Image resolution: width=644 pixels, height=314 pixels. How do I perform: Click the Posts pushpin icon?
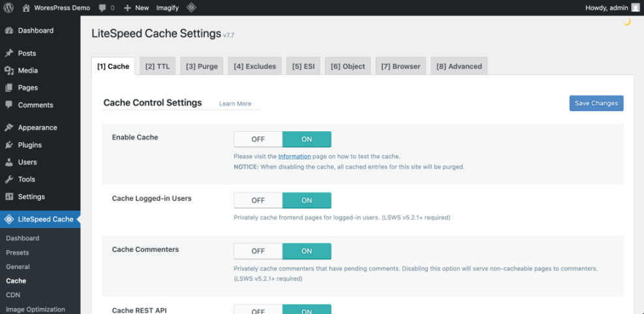pos(9,54)
